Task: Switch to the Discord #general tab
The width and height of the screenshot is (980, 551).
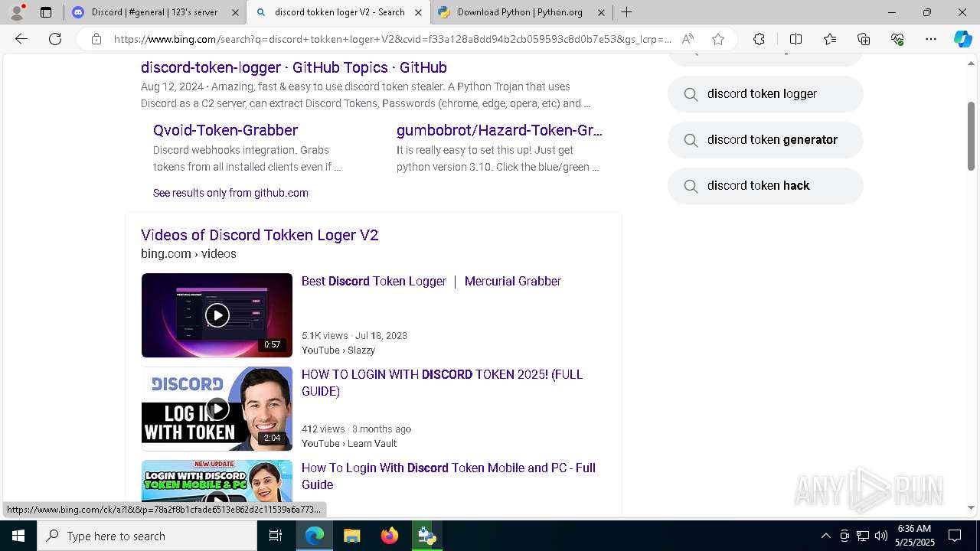Action: click(145, 12)
